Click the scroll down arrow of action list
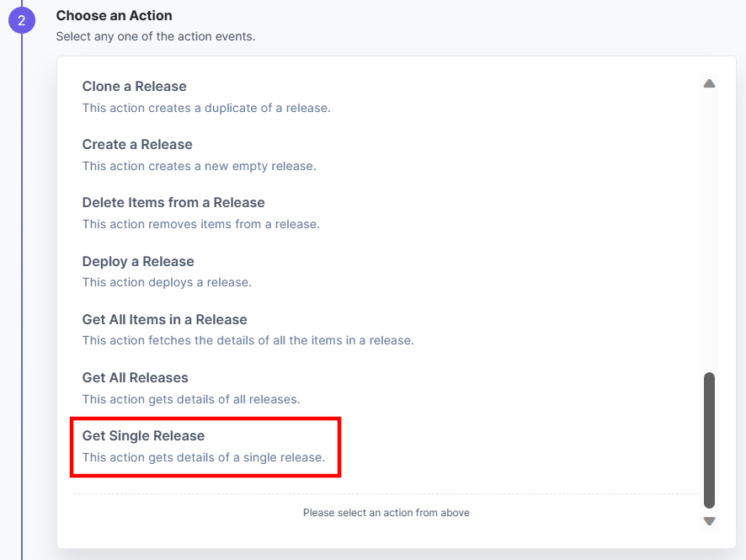This screenshot has height=560, width=746. pyautogui.click(x=709, y=521)
